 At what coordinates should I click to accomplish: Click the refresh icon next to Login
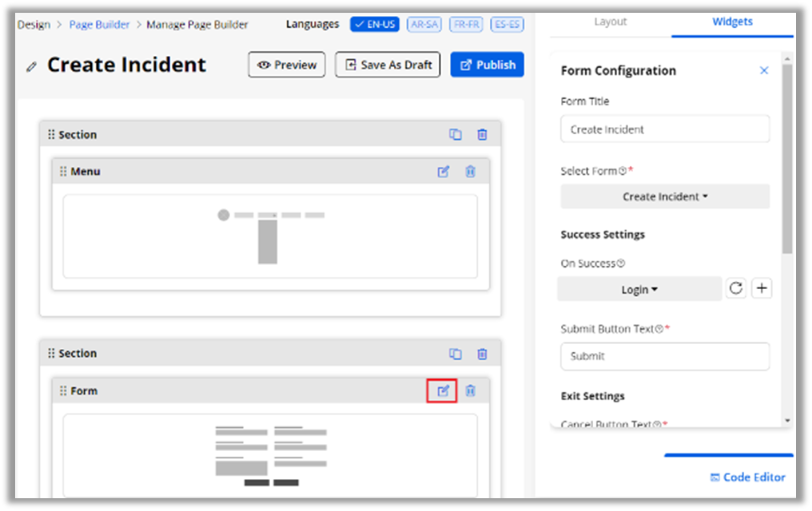coord(736,289)
